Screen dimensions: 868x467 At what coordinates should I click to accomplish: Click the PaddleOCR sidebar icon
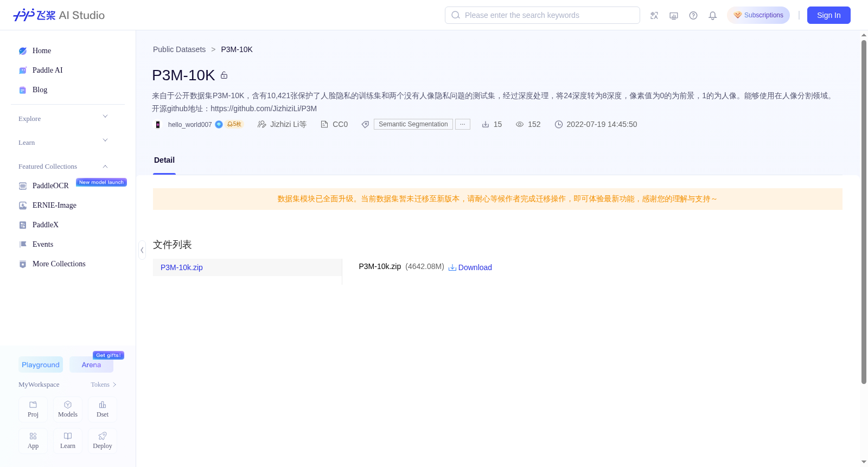tap(23, 186)
